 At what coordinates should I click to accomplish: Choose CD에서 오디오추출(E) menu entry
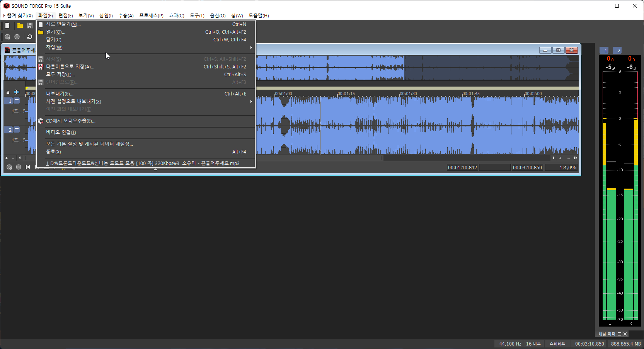click(146, 121)
